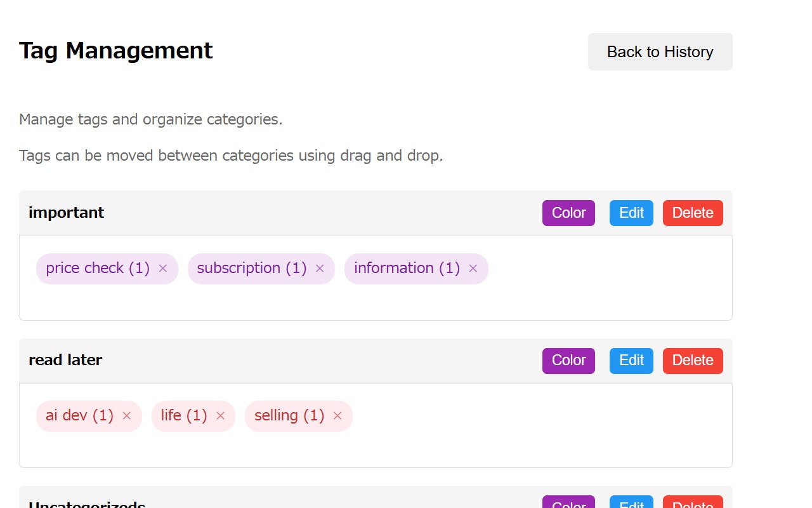Click the information tag chip
812x508 pixels.
(416, 269)
